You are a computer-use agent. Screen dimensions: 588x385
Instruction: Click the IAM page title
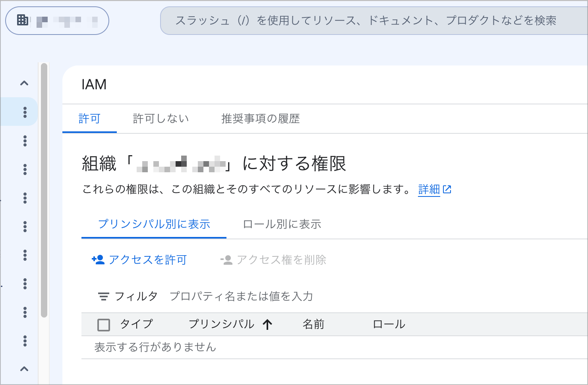pyautogui.click(x=94, y=85)
